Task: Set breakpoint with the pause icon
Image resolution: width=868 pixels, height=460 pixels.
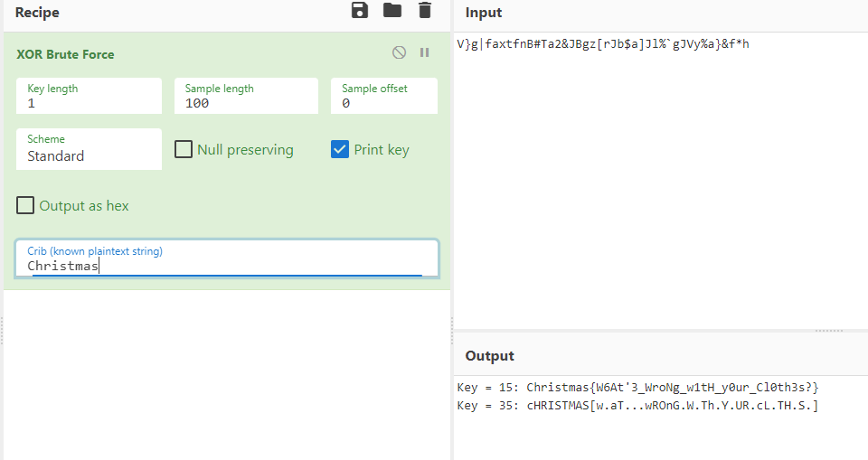Action: (x=424, y=53)
